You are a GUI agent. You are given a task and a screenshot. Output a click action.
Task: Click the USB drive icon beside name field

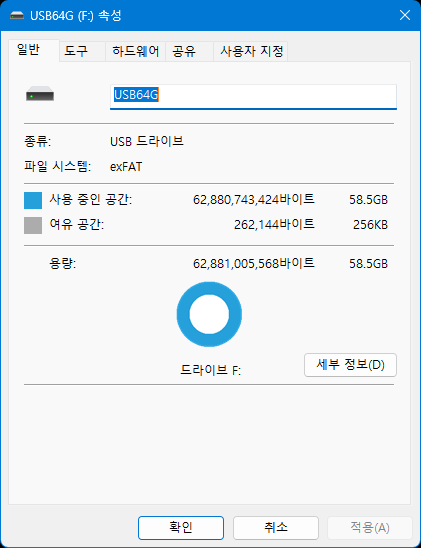pos(40,94)
